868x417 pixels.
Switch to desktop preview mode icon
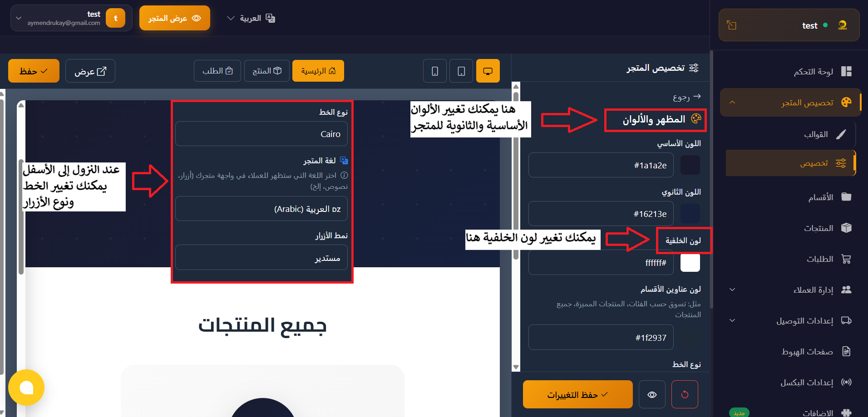click(488, 71)
